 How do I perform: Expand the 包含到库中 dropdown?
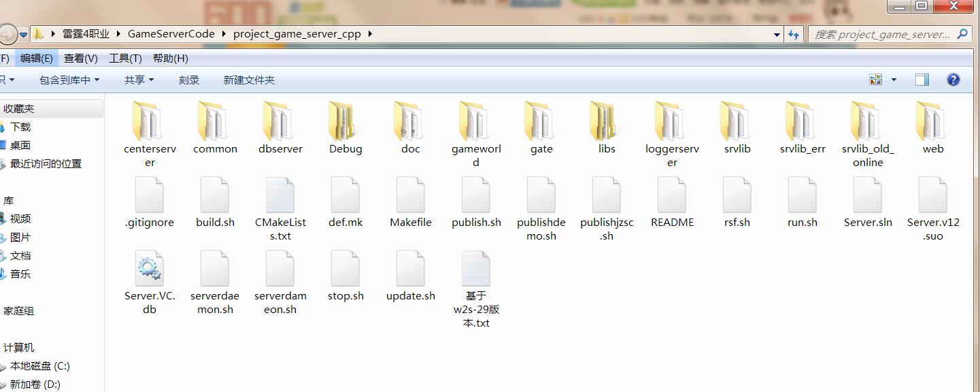[69, 80]
